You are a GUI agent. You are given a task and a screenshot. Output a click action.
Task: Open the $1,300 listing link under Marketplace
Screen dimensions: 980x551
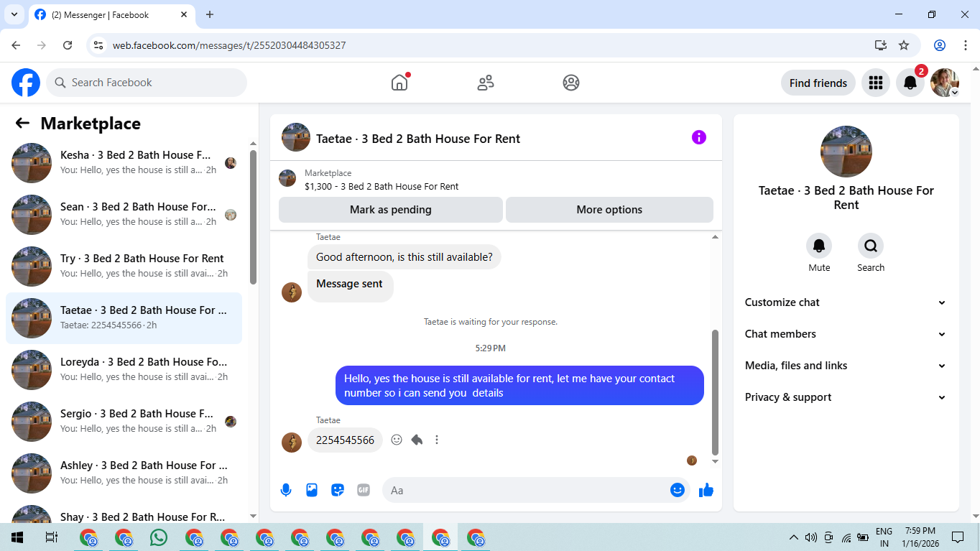382,186
